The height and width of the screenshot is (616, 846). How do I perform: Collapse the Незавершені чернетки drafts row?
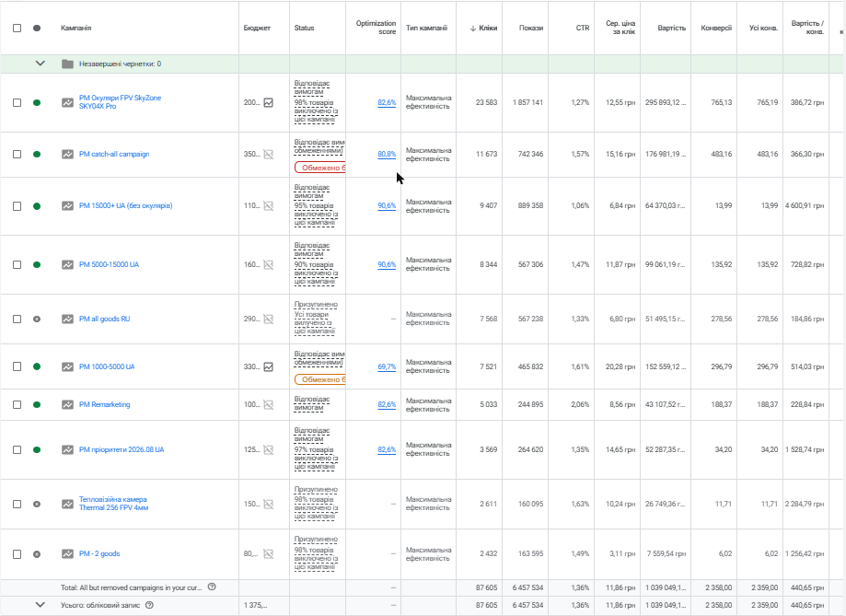point(40,64)
